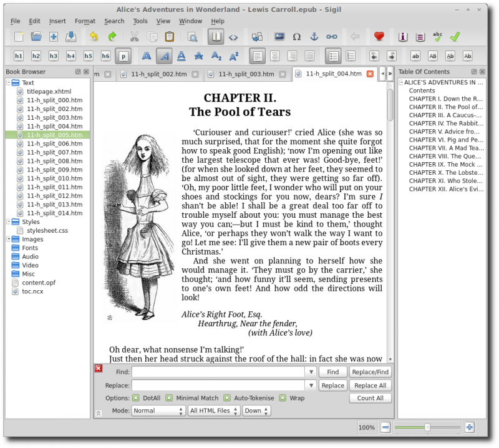Click the editor vertical scrollbar handle
The width and height of the screenshot is (499, 448).
390,105
